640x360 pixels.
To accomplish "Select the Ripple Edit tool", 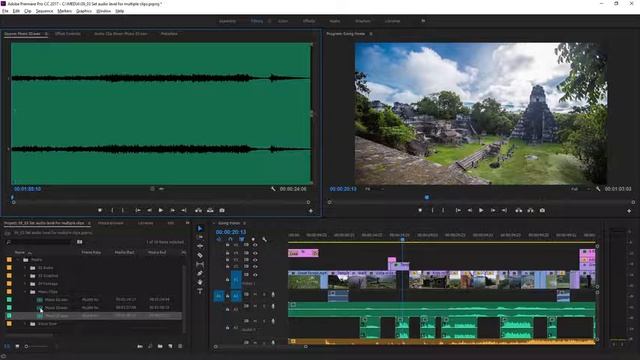I will [200, 246].
